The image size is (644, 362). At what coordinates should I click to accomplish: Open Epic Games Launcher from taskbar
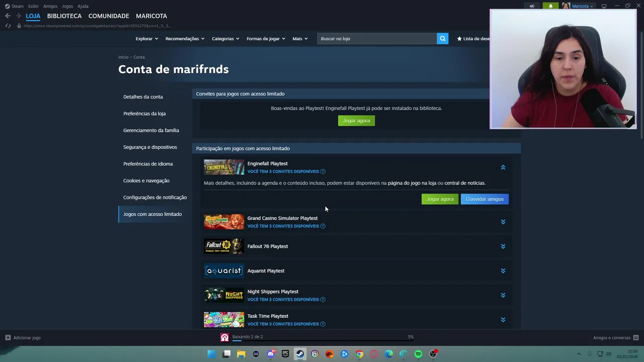285,354
